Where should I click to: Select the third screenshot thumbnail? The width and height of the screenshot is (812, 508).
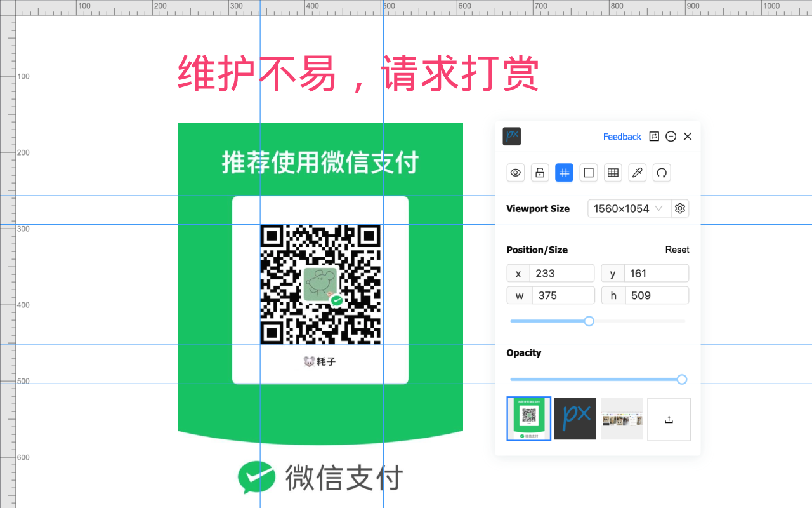tap(622, 419)
